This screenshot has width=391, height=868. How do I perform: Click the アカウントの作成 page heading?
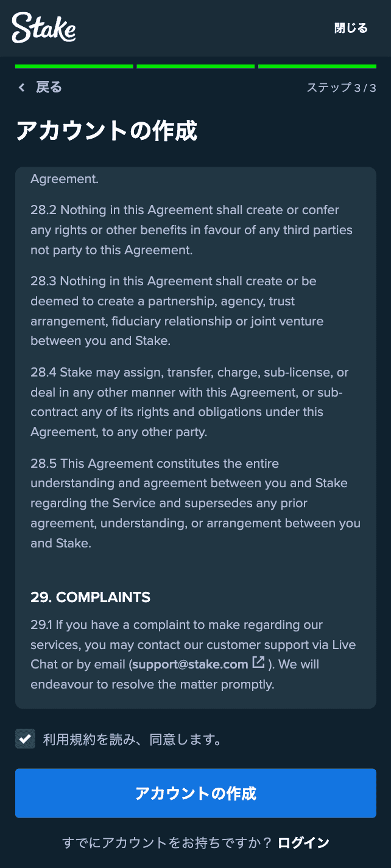[x=107, y=131]
